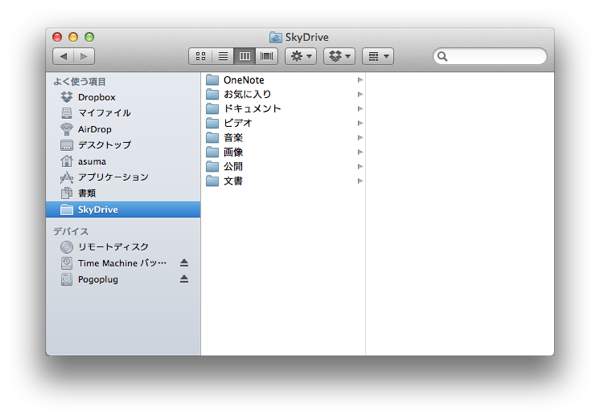Eject the Time Machine volume

click(x=184, y=263)
